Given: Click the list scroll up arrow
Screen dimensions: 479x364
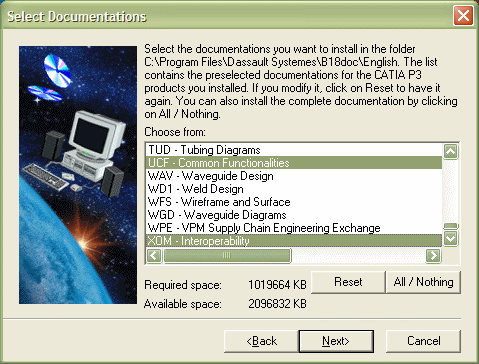Looking at the screenshot, I should pyautogui.click(x=451, y=152).
